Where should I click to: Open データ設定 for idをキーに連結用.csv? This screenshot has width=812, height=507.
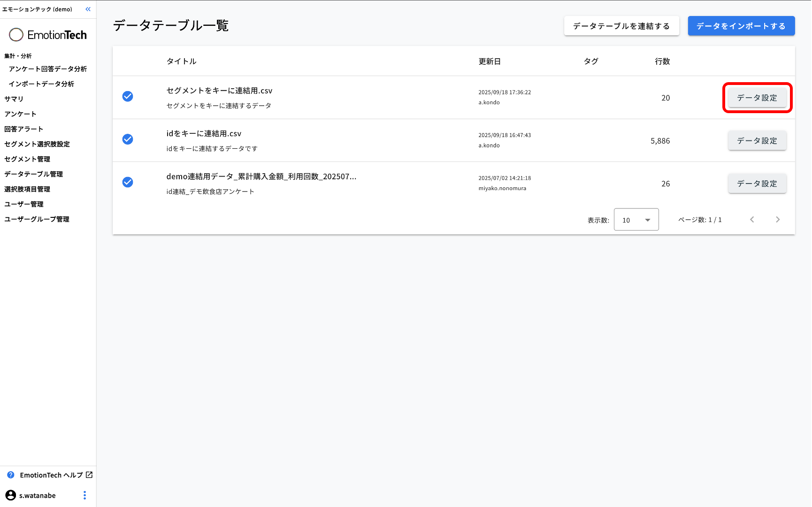(757, 141)
